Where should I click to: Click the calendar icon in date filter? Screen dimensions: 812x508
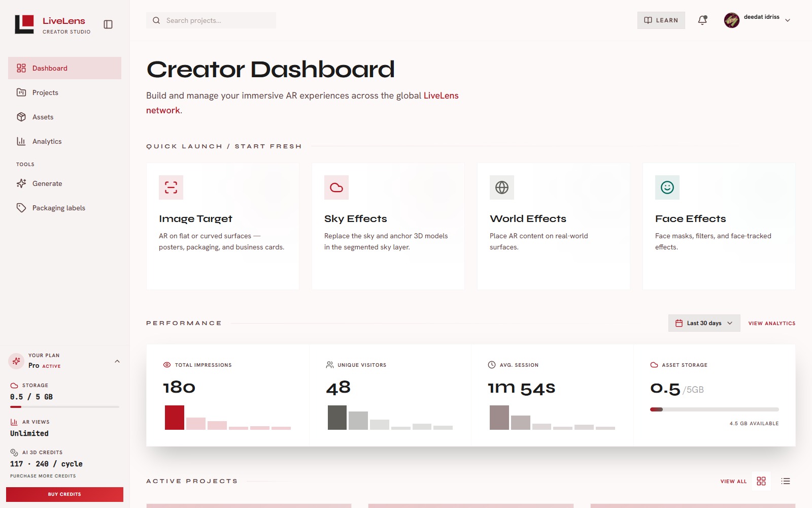[679, 323]
